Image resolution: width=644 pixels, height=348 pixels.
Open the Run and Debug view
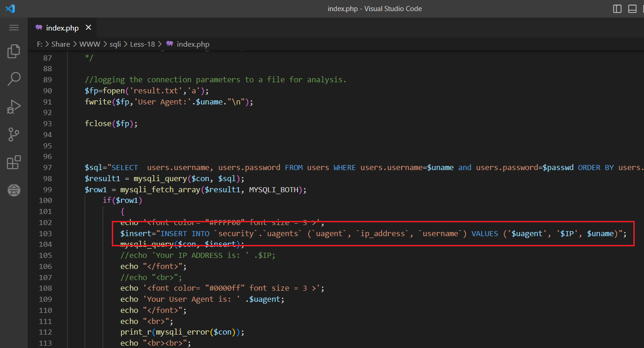[14, 107]
